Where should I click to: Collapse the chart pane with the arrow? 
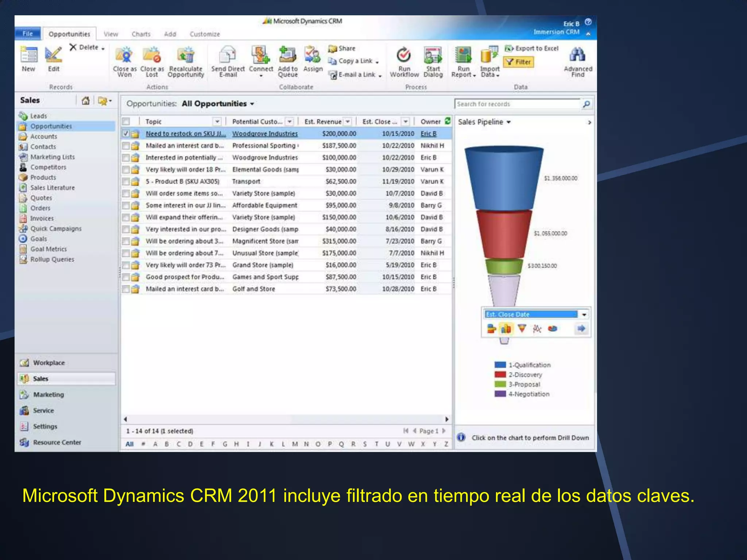click(x=589, y=122)
